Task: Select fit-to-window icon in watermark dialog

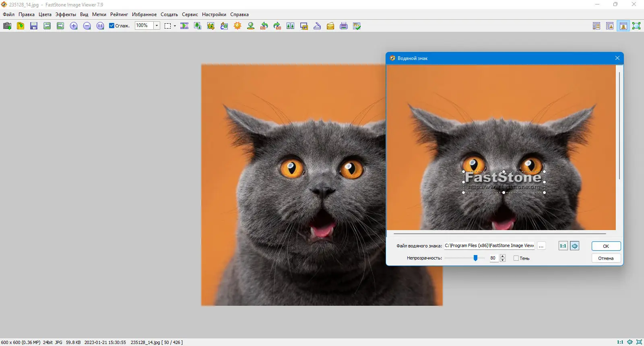Action: click(575, 246)
